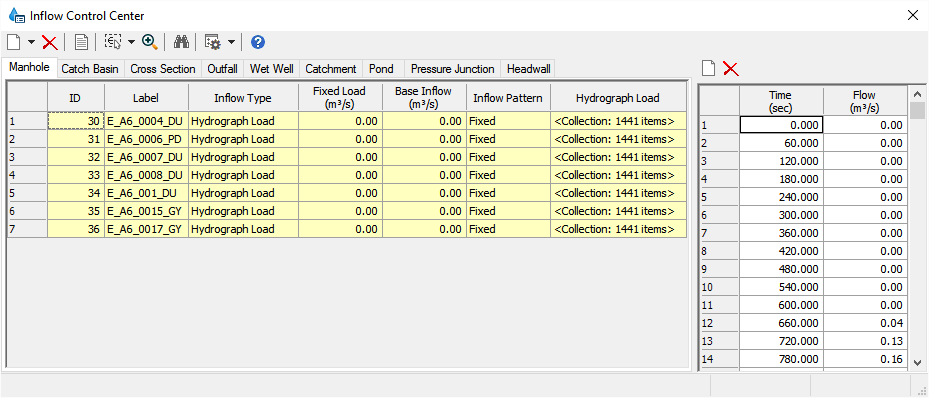The height and width of the screenshot is (398, 929).
Task: Open the Report document icon
Action: coord(81,42)
